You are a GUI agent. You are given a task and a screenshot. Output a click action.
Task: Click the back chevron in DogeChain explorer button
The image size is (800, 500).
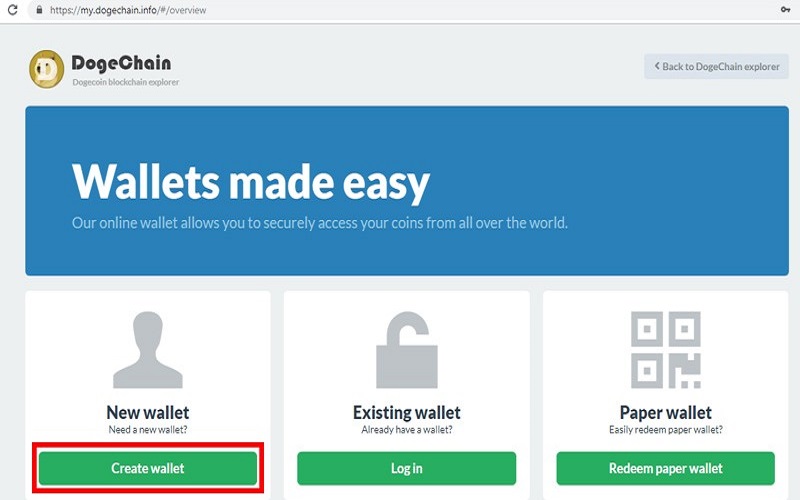[x=657, y=66]
